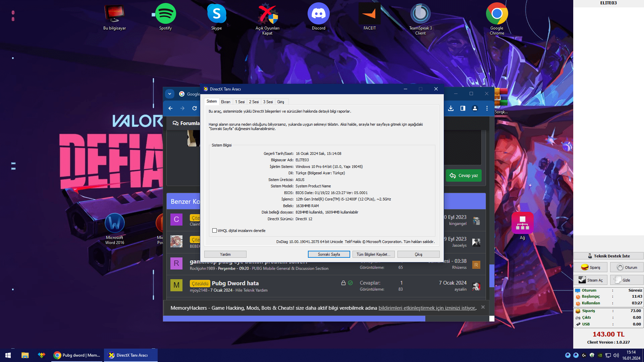Open the 2 Sesi tab
Viewport: 644px width, 362px height.
tap(254, 102)
